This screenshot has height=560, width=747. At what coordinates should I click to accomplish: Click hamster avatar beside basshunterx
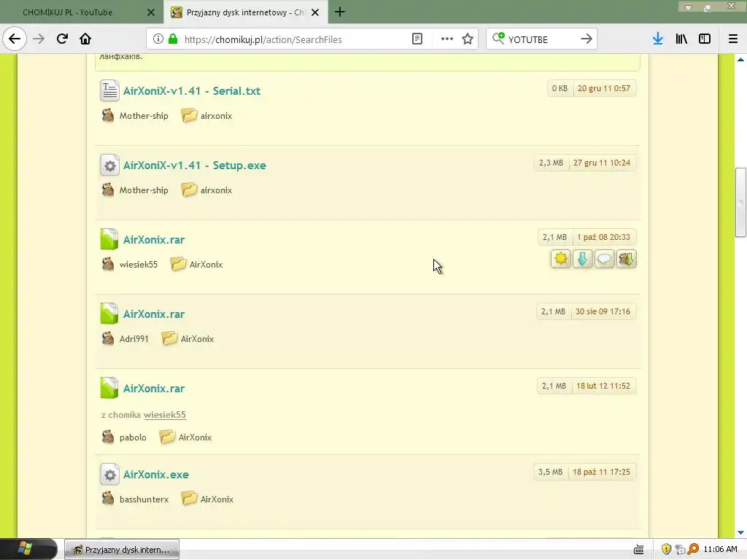[108, 499]
